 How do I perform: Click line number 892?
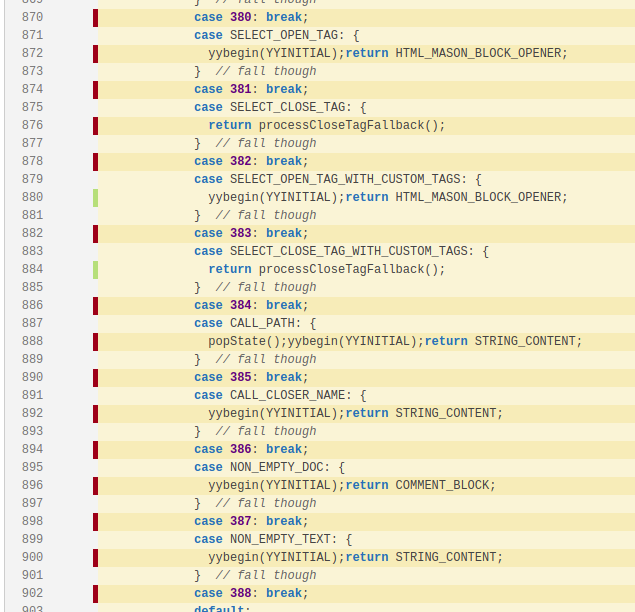32,413
